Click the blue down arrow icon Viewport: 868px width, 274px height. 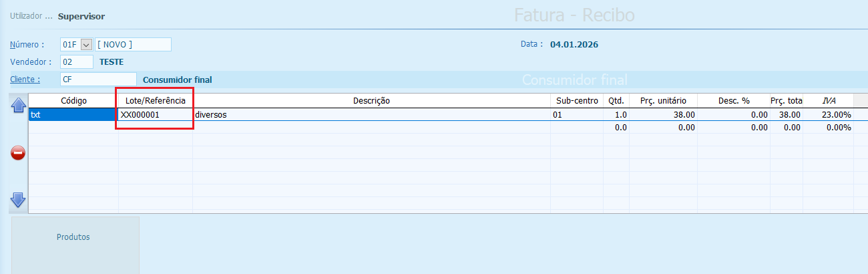pos(18,199)
